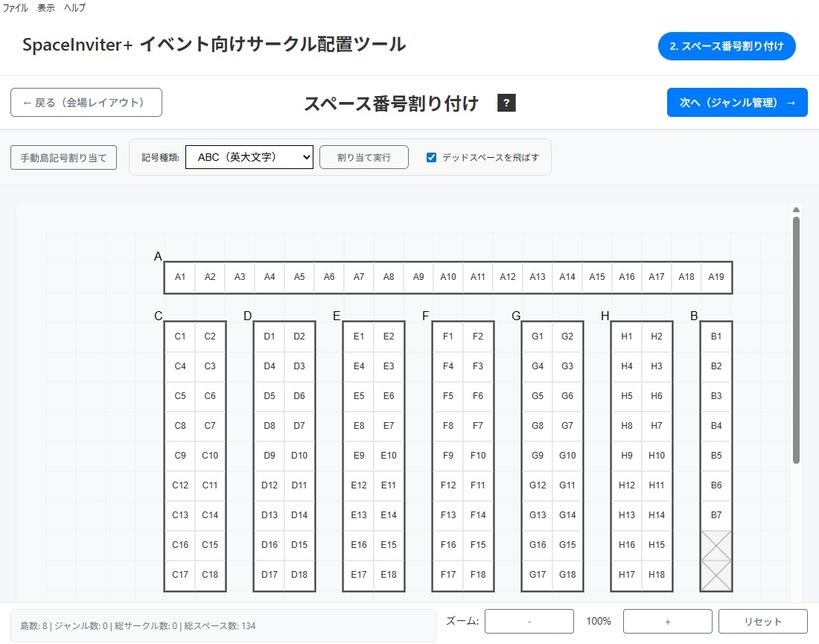Toggle the デッドスペースを飛ばす checkbox
This screenshot has height=644, width=819.
[x=431, y=157]
